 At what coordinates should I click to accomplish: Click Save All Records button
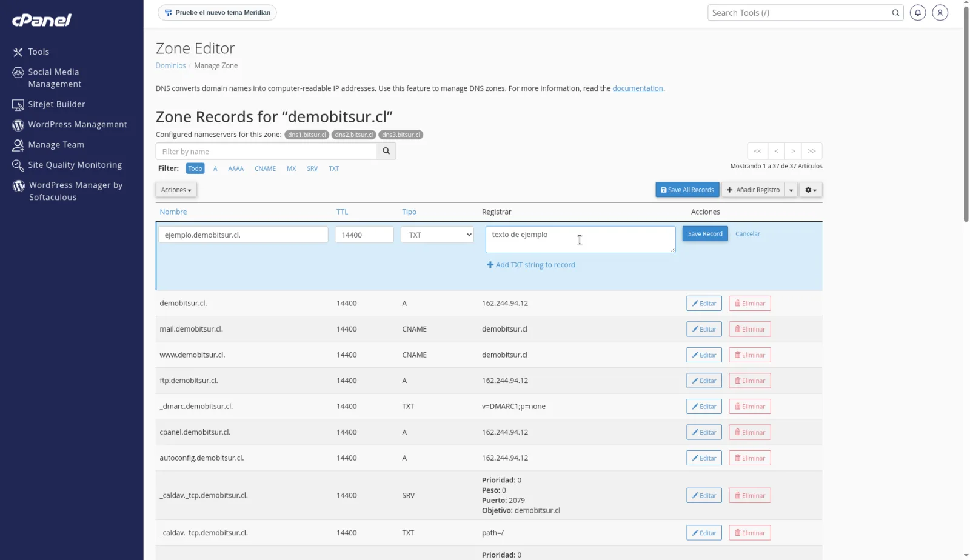687,190
